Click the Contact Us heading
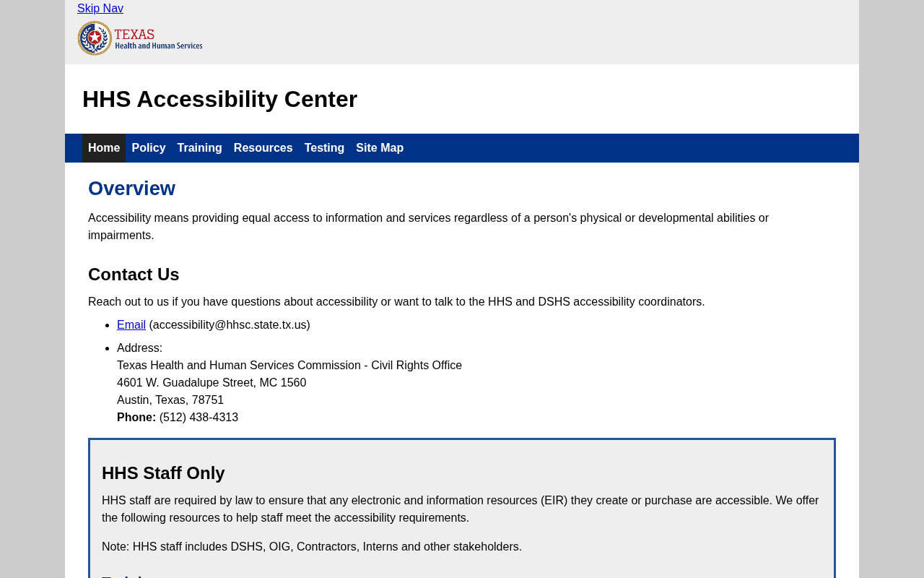The image size is (924, 578). (134, 275)
